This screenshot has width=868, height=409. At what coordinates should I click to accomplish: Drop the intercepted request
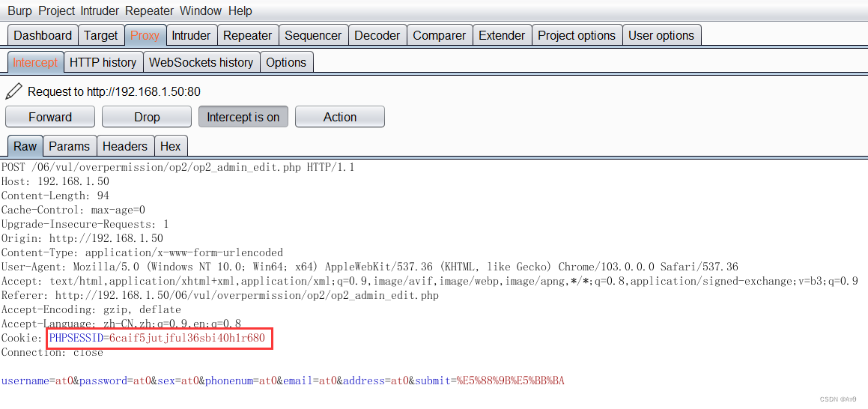(x=147, y=117)
